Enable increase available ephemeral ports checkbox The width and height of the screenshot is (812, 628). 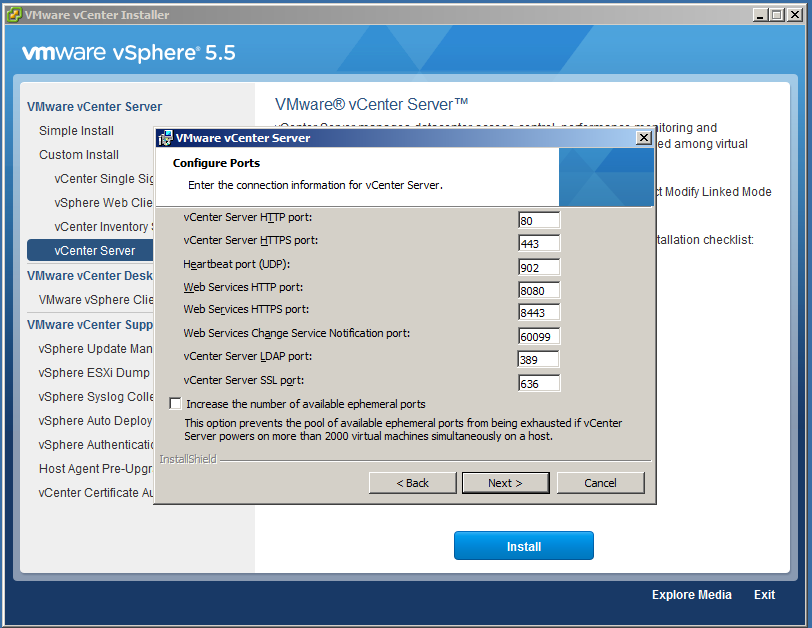(176, 404)
